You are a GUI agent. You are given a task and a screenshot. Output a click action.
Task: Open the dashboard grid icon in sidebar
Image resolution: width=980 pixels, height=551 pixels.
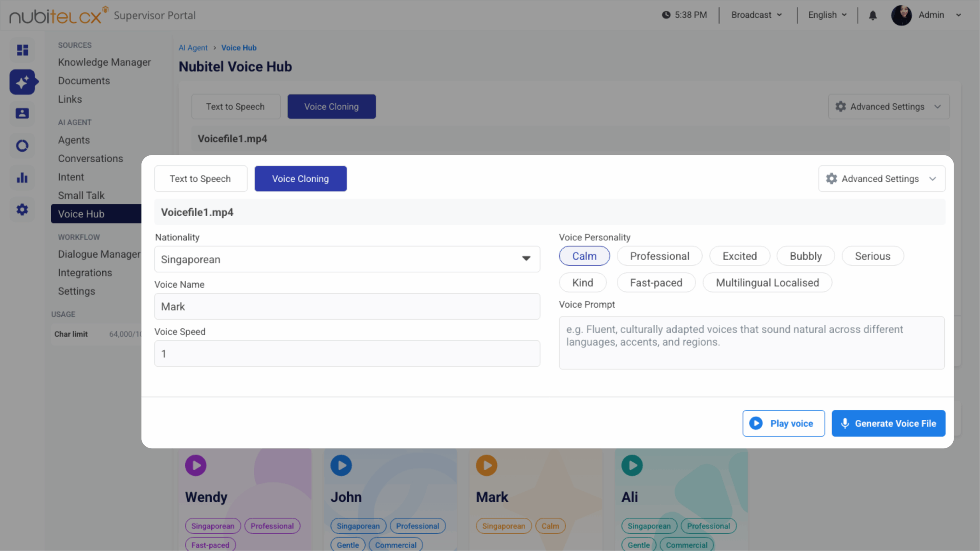(23, 50)
